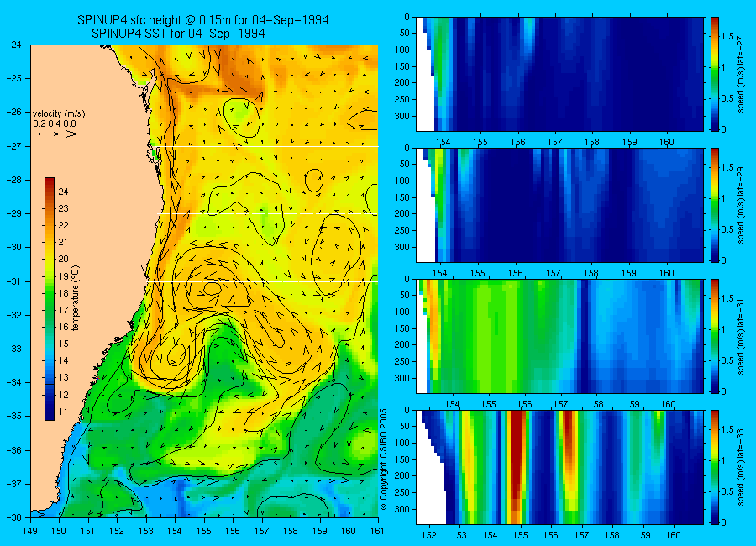Click the lat=-29 speed section plot
Image resolution: width=756 pixels, height=546 pixels.
(x=559, y=205)
